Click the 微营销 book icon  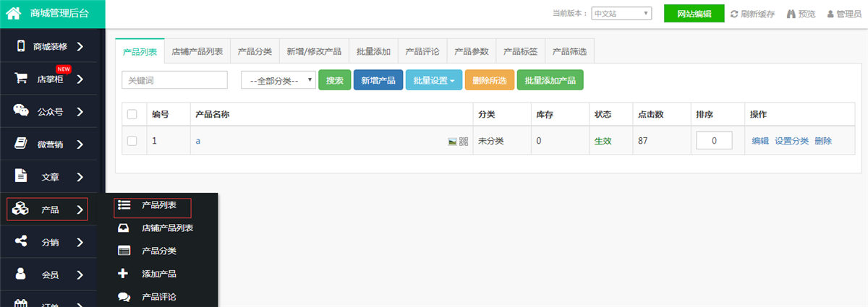pos(21,144)
